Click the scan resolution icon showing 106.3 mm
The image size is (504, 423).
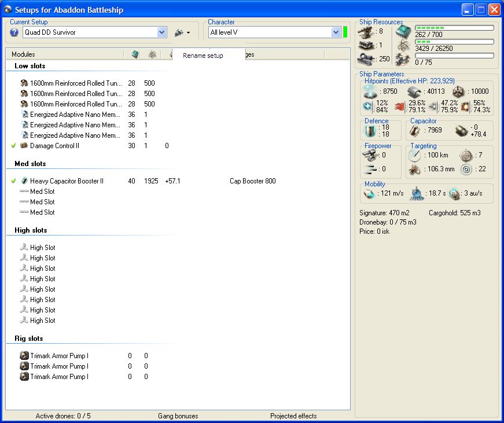pos(415,170)
